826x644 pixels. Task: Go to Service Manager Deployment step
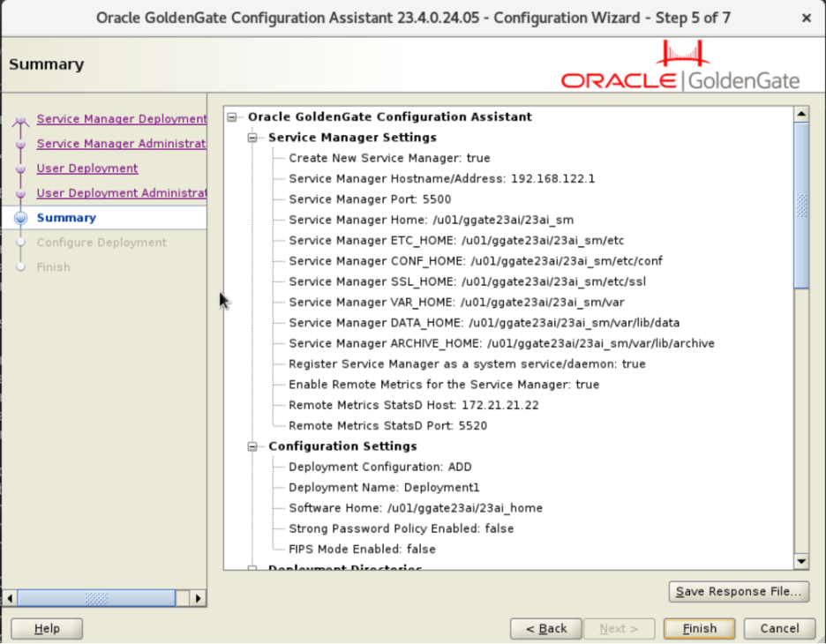tap(122, 119)
